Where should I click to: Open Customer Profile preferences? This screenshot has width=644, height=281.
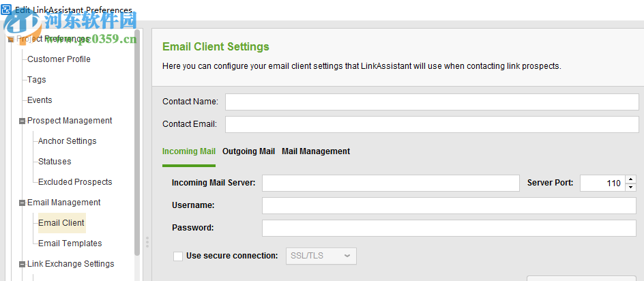pyautogui.click(x=59, y=59)
